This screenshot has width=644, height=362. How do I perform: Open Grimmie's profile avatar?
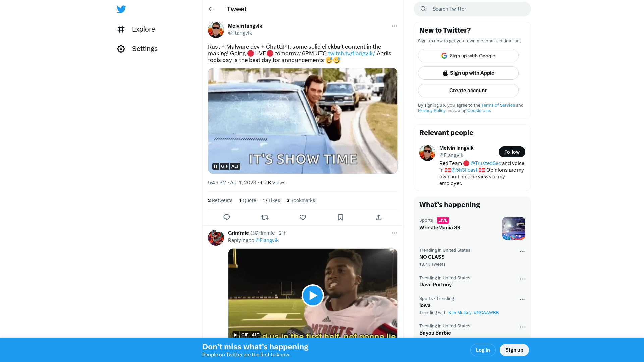click(216, 238)
